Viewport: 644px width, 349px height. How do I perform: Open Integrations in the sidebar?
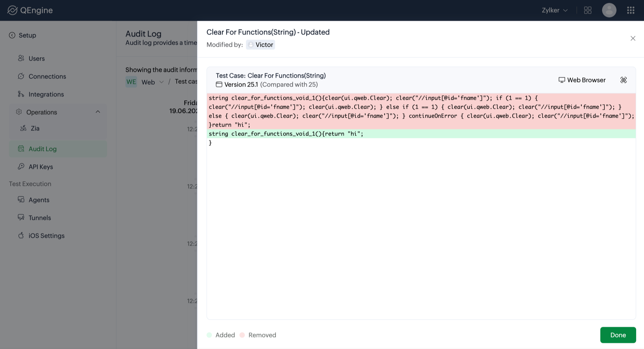tap(46, 94)
